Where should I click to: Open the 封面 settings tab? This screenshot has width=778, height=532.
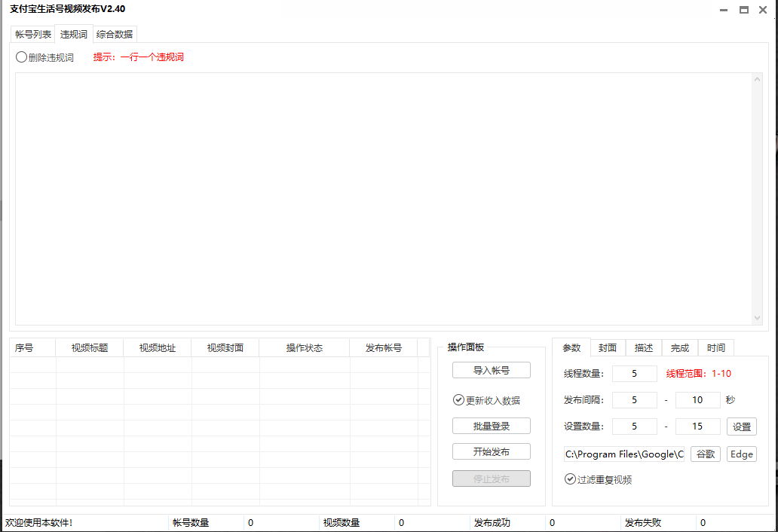pyautogui.click(x=608, y=347)
